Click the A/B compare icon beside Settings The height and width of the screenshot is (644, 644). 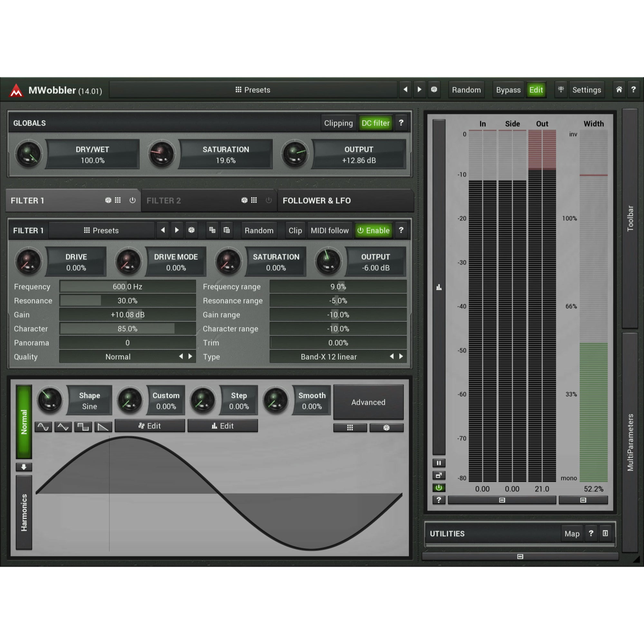561,90
